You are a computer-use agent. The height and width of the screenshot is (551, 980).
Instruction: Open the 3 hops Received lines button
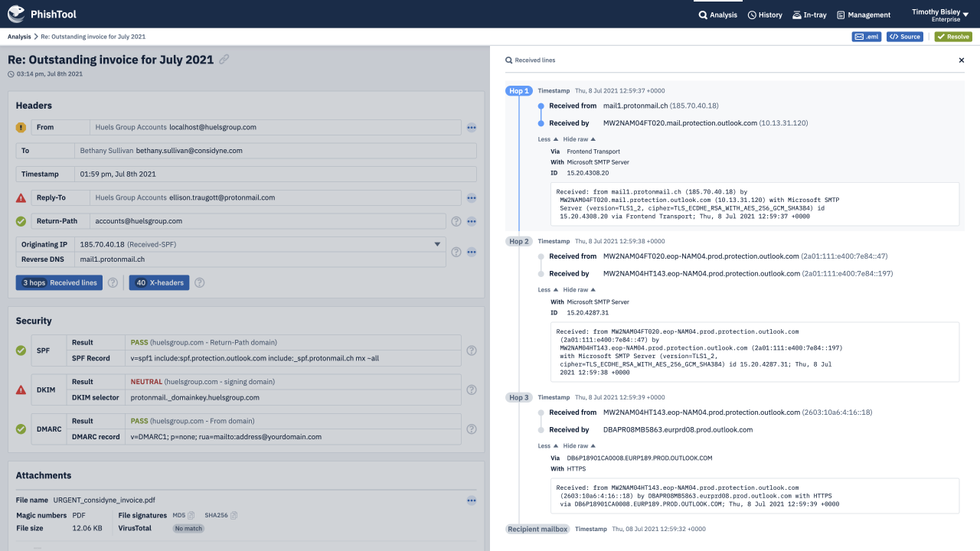click(x=60, y=282)
